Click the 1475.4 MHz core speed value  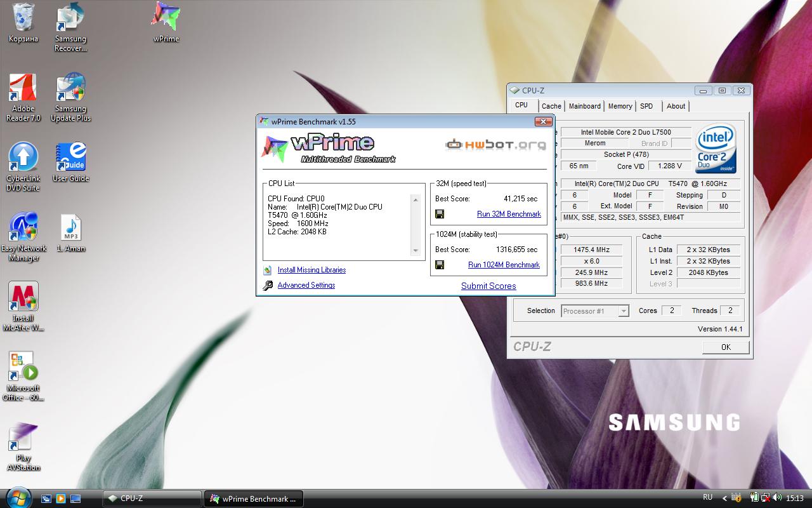pyautogui.click(x=591, y=250)
